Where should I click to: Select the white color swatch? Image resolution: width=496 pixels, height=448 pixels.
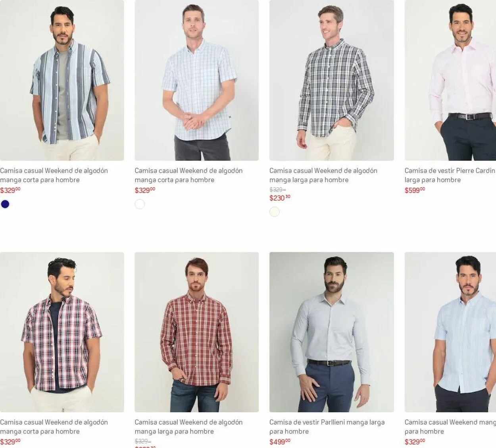pos(140,204)
